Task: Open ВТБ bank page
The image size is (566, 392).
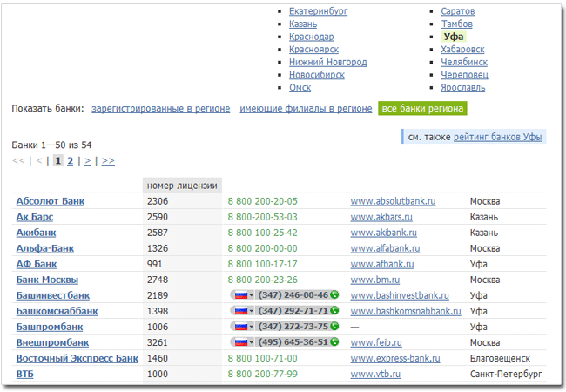Action: [x=25, y=375]
